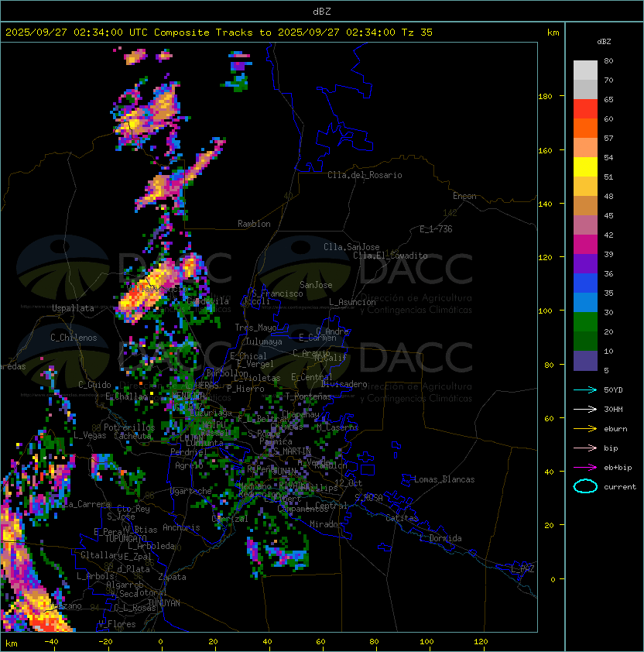Select the red swatch between 65 and 60
This screenshot has width=644, height=652.
tap(585, 109)
